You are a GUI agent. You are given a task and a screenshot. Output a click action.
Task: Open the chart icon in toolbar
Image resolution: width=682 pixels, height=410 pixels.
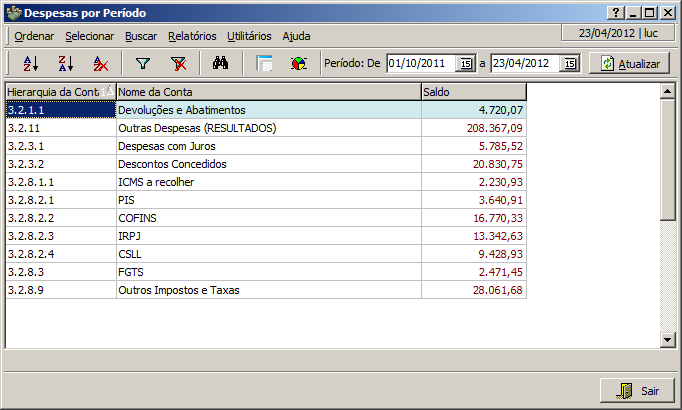(x=298, y=63)
